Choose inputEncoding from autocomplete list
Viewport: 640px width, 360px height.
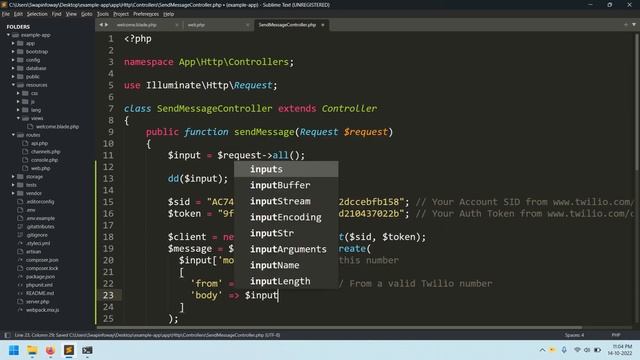286,217
